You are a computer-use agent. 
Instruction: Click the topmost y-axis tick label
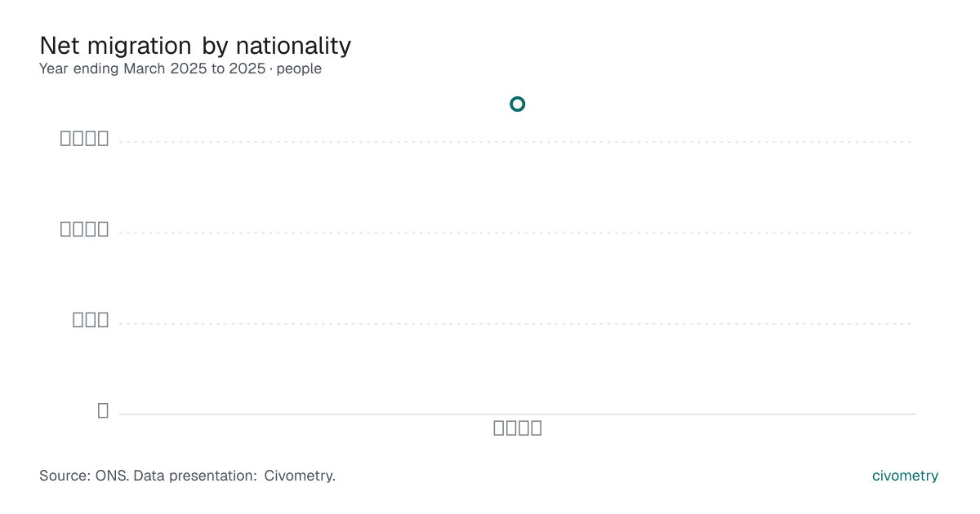click(84, 139)
